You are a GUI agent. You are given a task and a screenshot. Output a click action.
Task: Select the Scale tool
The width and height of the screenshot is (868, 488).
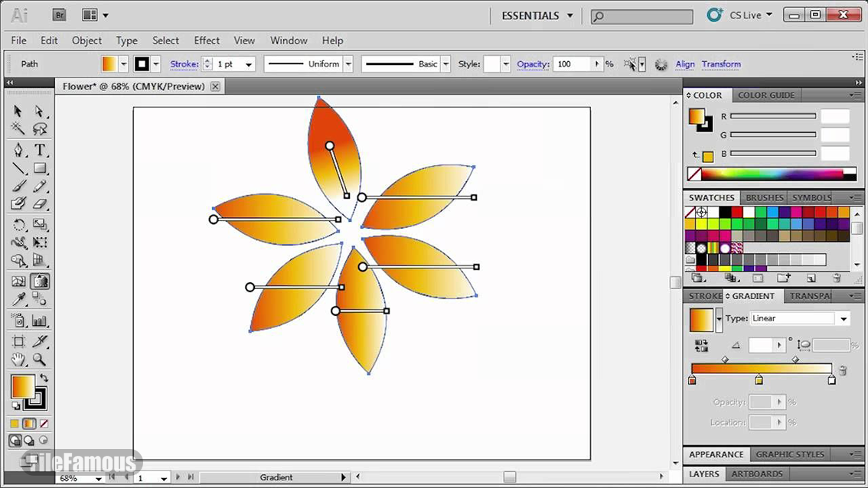[39, 225]
